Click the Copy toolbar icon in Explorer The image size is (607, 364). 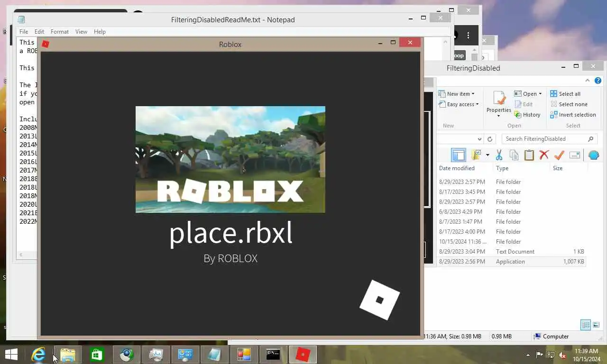coord(514,155)
